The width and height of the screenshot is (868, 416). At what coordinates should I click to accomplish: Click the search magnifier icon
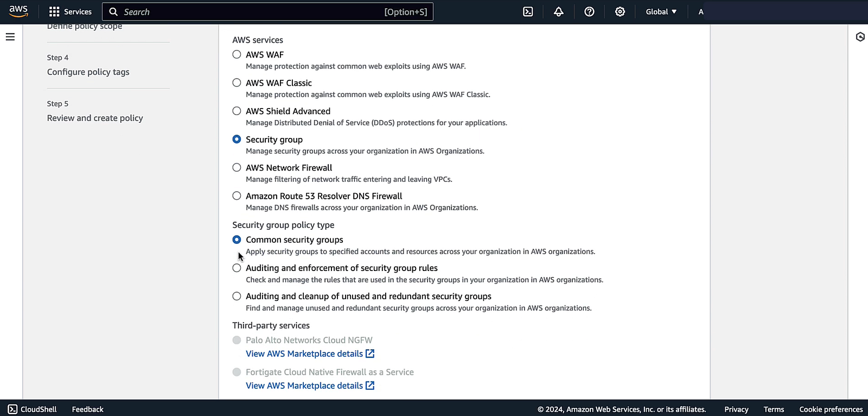(113, 11)
